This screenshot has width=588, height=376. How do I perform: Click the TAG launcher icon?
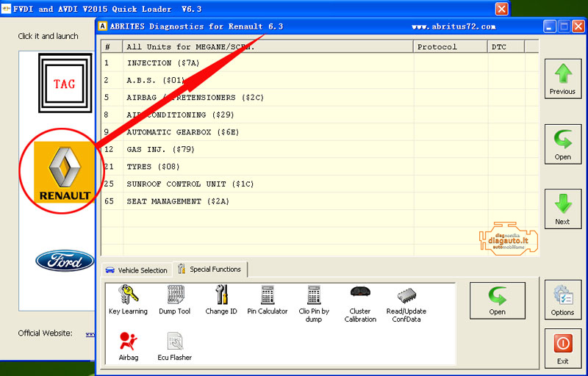tap(64, 84)
